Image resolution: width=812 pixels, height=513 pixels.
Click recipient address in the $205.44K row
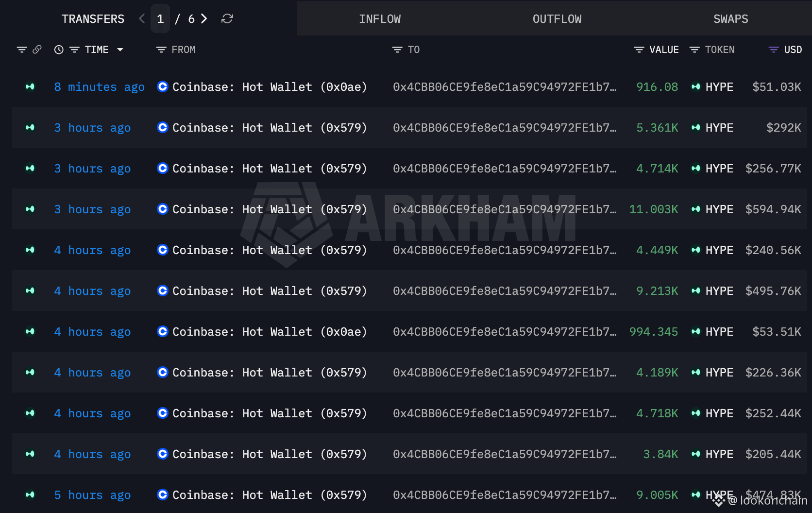tap(505, 454)
